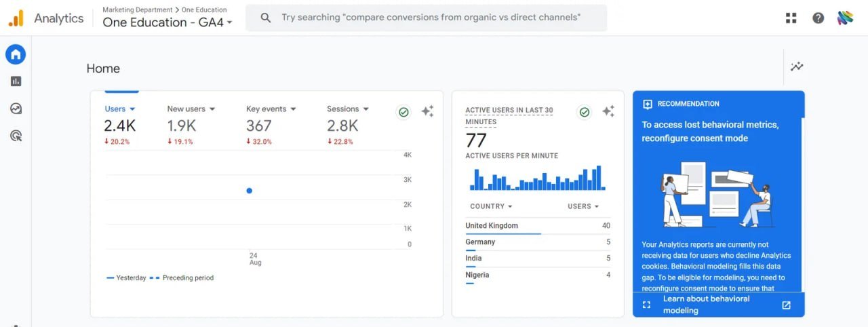Open the Advertising sidebar icon

(16, 136)
